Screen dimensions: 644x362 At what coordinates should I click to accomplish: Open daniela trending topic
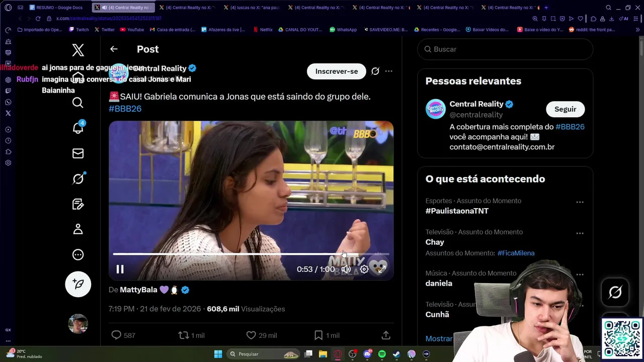click(439, 284)
